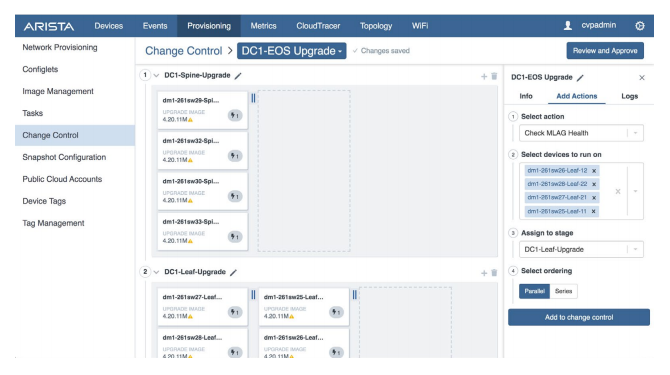
Task: Click the cvpadmin user icon
Action: coord(567,26)
